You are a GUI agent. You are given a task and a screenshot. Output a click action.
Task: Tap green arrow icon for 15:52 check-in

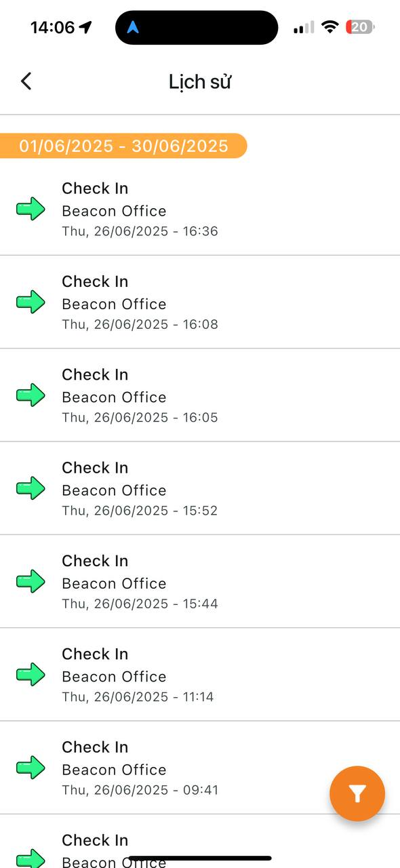[31, 488]
